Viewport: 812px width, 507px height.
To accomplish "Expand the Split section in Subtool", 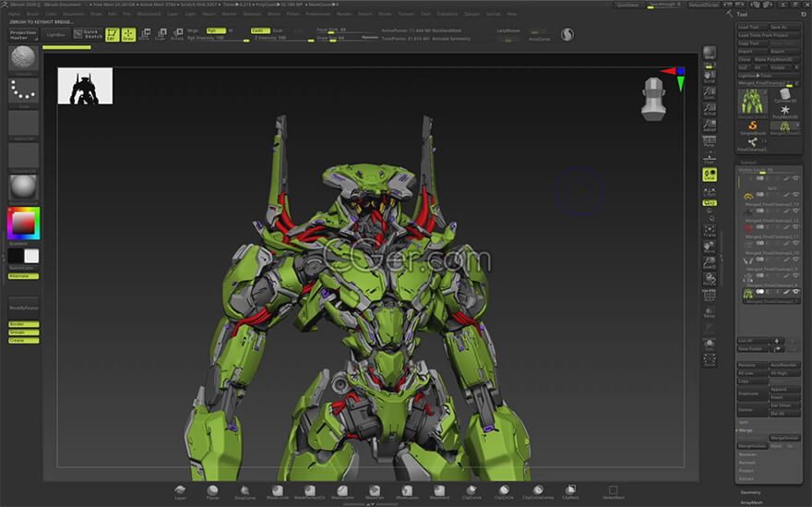I will (x=744, y=423).
